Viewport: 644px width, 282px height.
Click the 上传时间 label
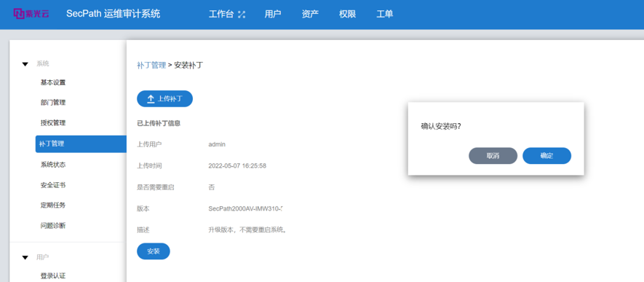pyautogui.click(x=149, y=165)
